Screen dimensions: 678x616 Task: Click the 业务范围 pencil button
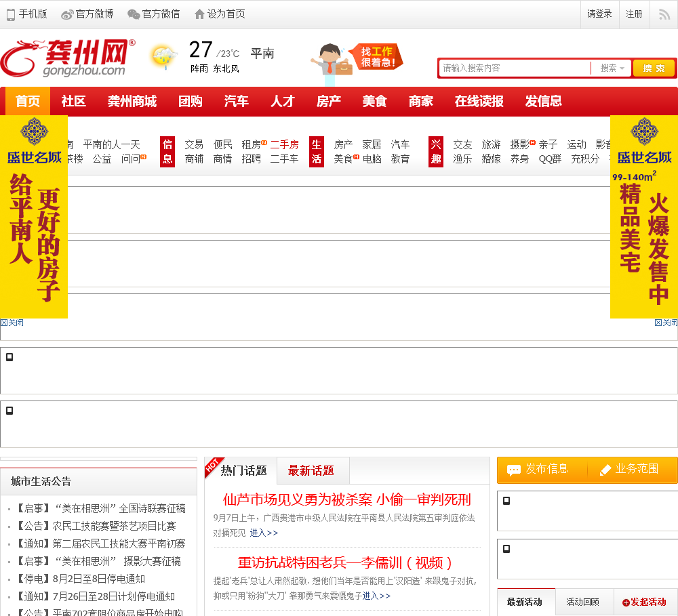630,470
